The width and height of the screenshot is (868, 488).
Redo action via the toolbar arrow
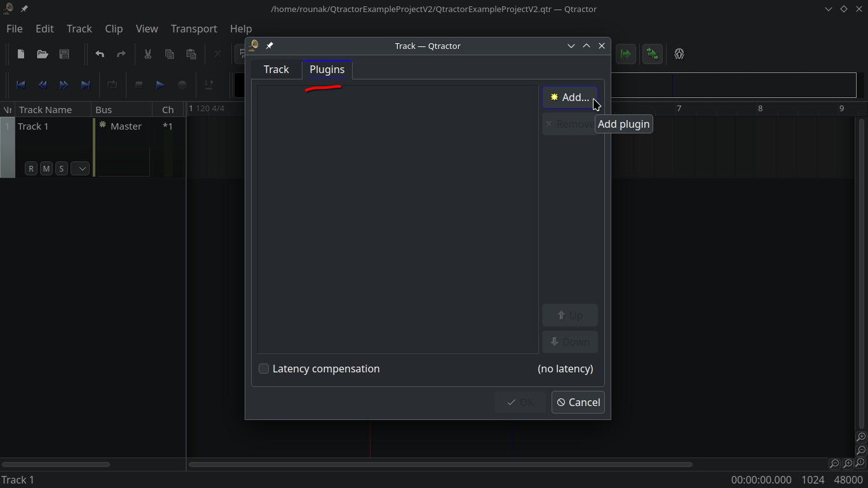point(121,54)
